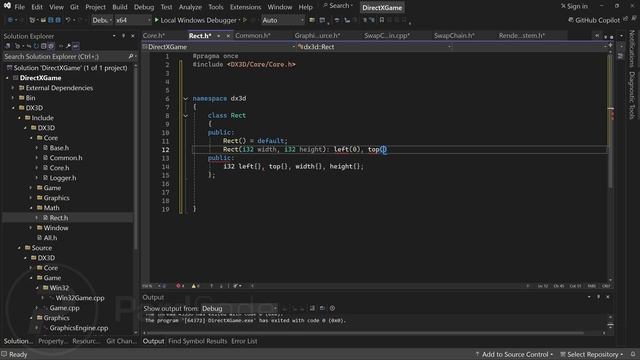Click the Solution Explorer search magnifier icon
This screenshot has height=360, width=640.
(131, 56)
